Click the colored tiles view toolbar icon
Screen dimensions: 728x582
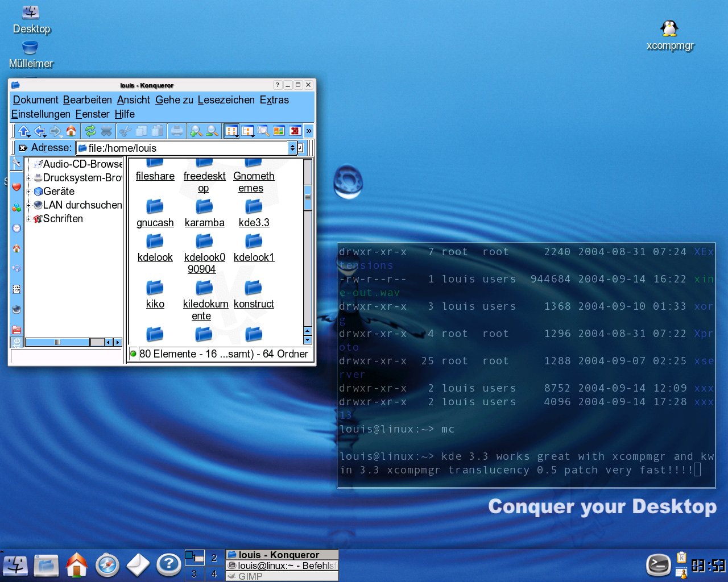click(279, 131)
